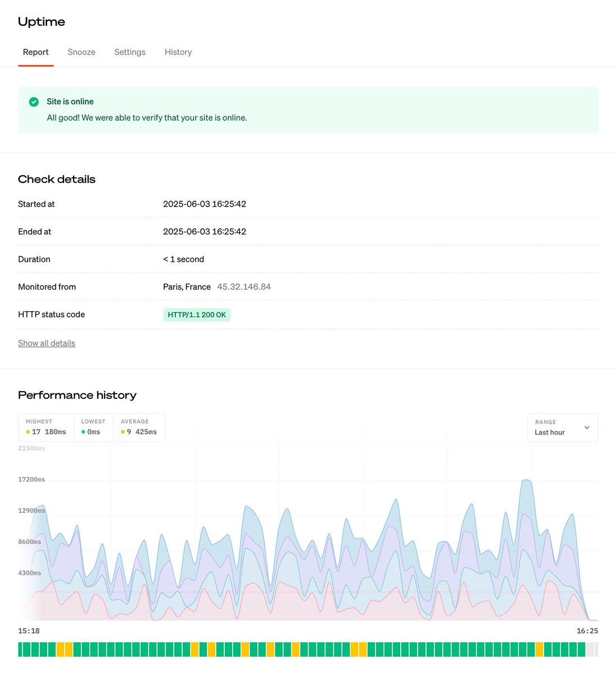The image size is (616, 675).
Task: Open the Settings tab
Action: click(130, 52)
